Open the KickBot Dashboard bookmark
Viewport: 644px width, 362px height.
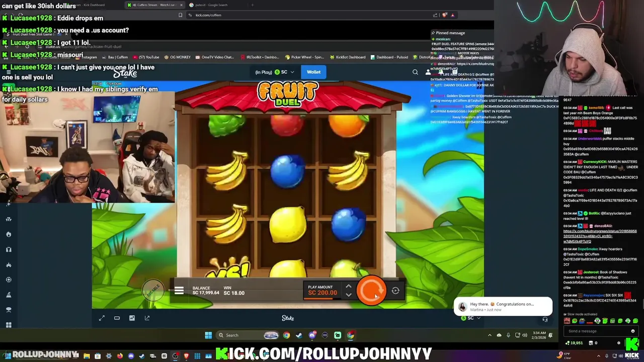[x=348, y=57]
